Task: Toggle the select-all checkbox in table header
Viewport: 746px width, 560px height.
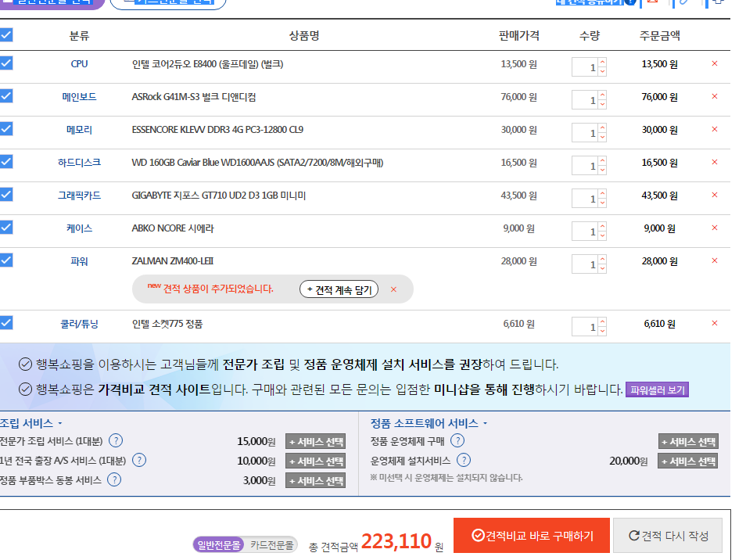Action: [6, 35]
